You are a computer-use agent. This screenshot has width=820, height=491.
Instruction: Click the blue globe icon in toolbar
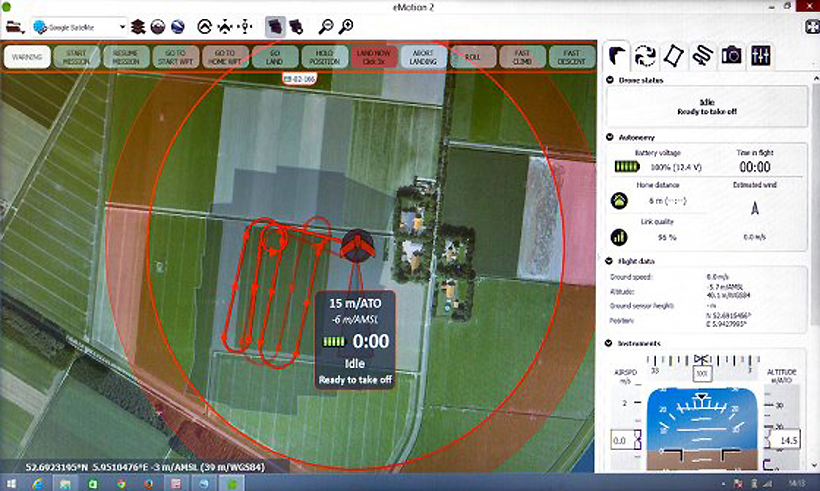pyautogui.click(x=177, y=27)
